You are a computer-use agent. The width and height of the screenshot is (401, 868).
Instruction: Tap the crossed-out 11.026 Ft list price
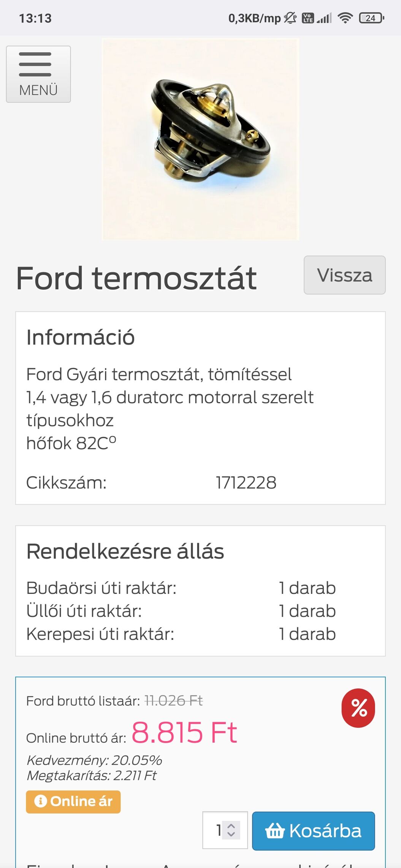point(173,701)
